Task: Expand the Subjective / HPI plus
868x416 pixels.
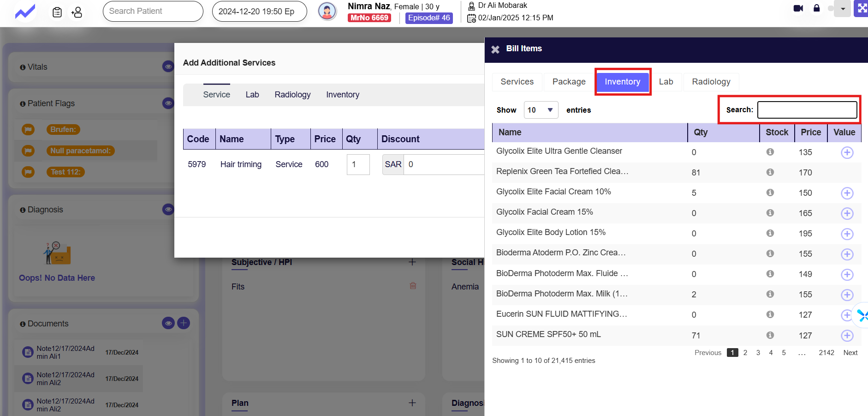Action: (412, 262)
